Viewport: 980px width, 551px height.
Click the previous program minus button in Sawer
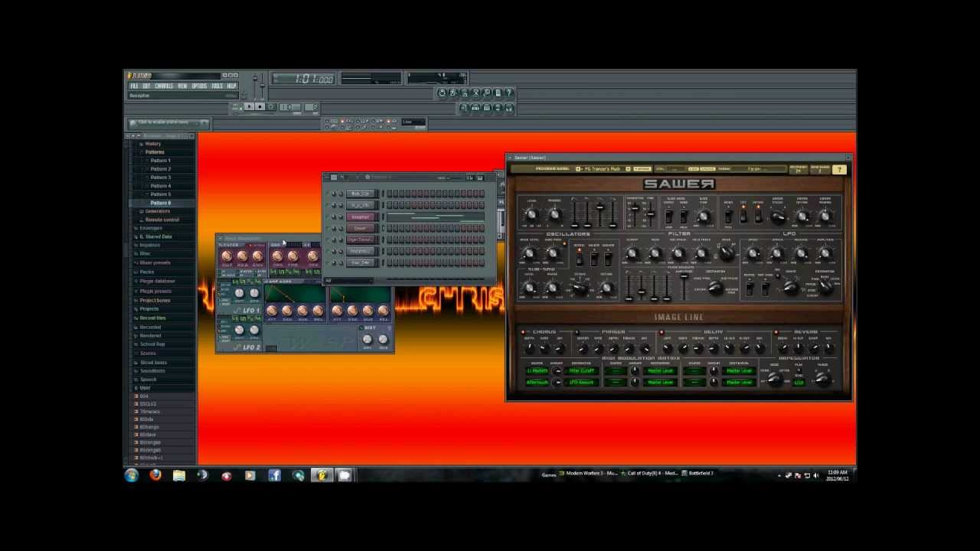click(x=578, y=169)
